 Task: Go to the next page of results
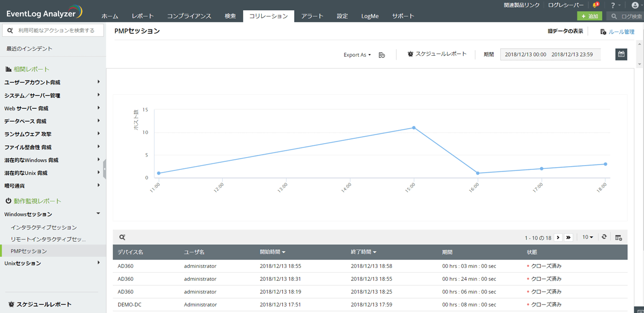(x=558, y=237)
